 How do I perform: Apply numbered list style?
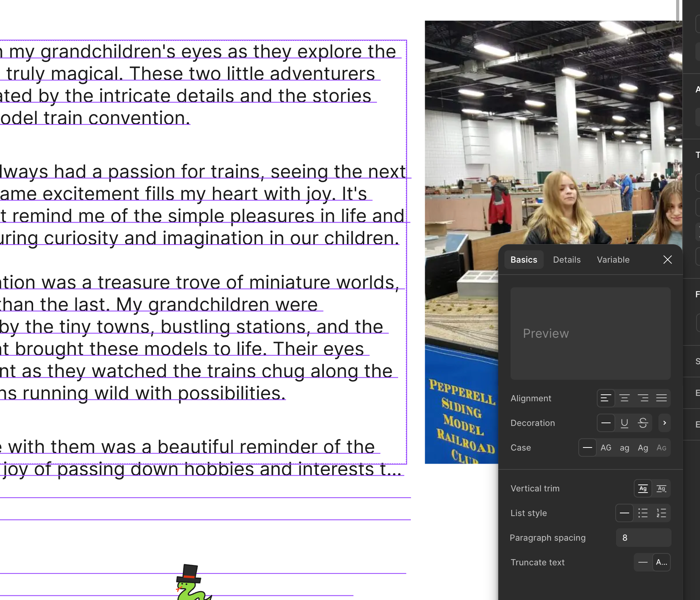point(661,513)
